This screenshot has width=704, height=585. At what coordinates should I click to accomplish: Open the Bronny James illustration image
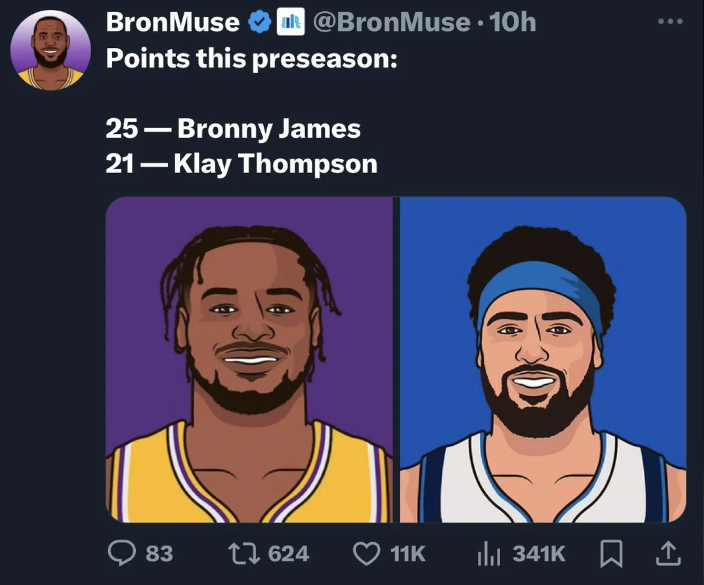pos(249,358)
